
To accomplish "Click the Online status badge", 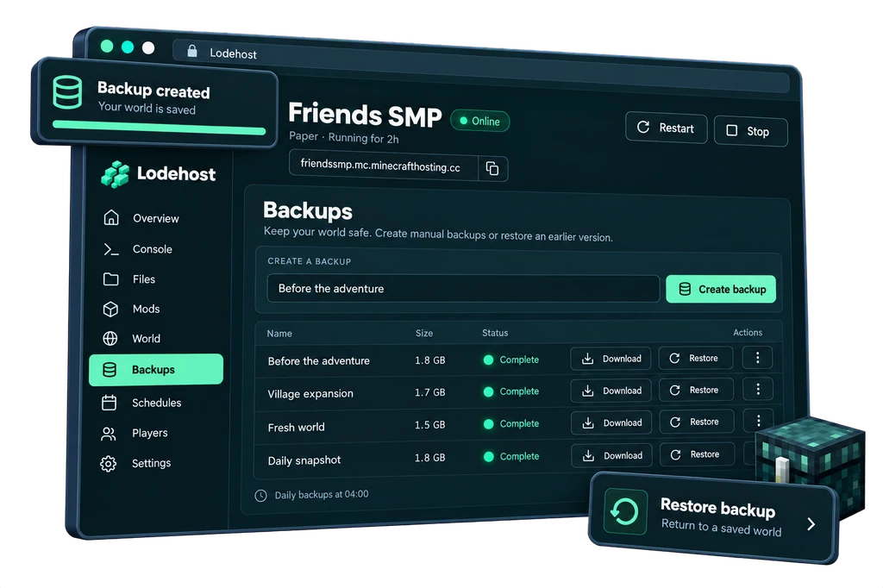I will pos(479,121).
